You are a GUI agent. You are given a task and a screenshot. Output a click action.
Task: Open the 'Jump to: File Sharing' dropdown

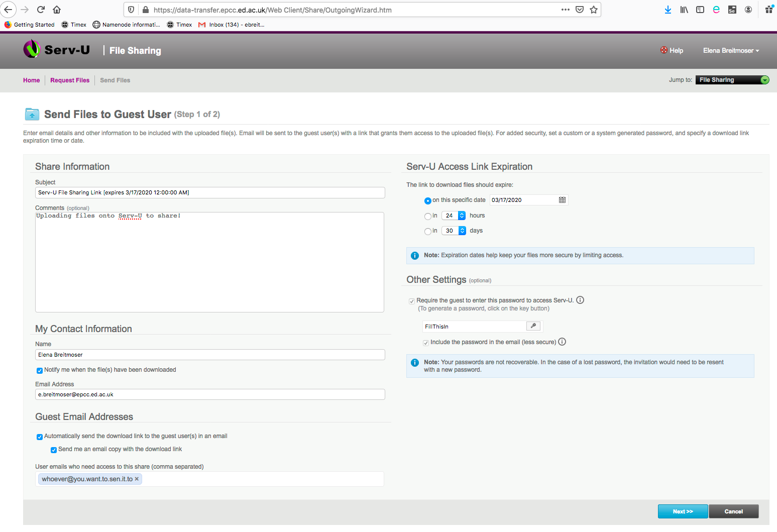coord(732,80)
